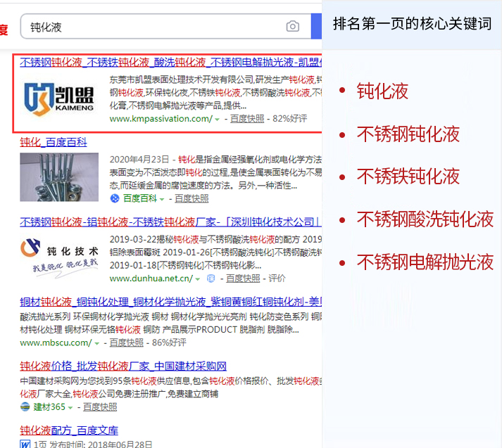502x448 pixels.
Task: Click the green 百度百科 source label
Action: 140,198
